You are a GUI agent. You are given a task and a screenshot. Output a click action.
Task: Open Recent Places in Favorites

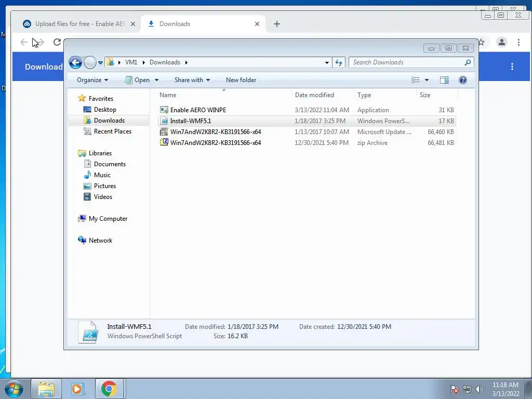(112, 131)
